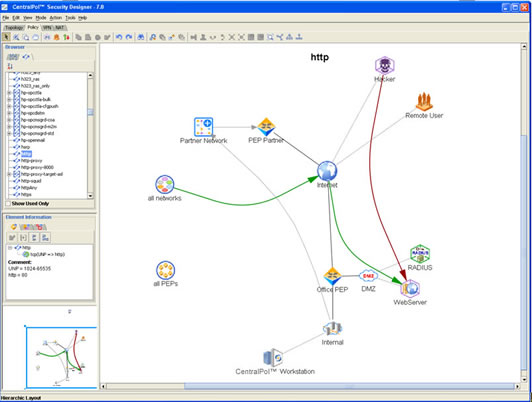Open the Tools menu

[70, 18]
